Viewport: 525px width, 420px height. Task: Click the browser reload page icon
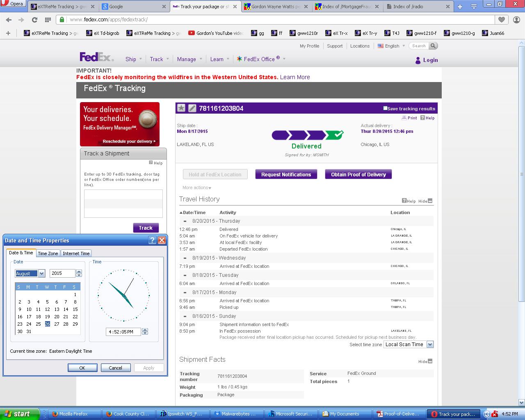coord(34,20)
